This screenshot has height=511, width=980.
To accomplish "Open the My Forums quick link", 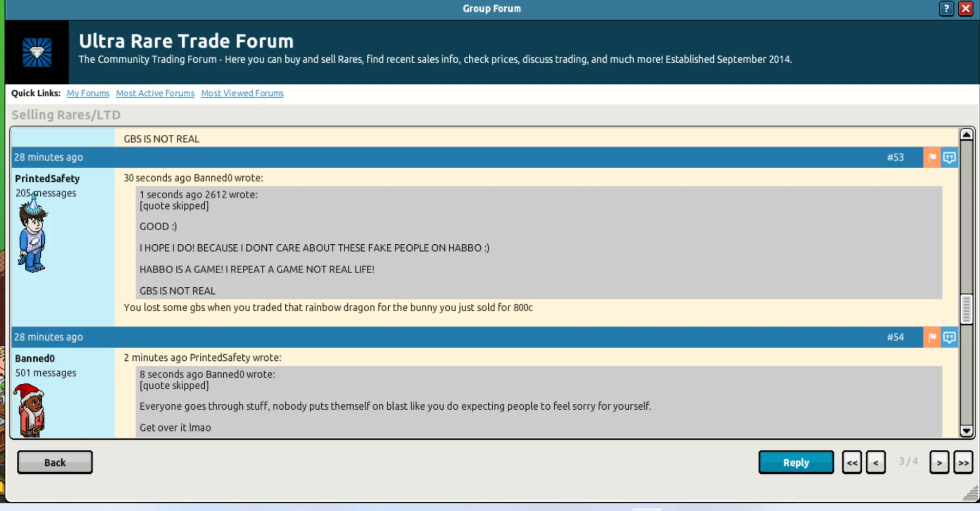I will point(88,93).
